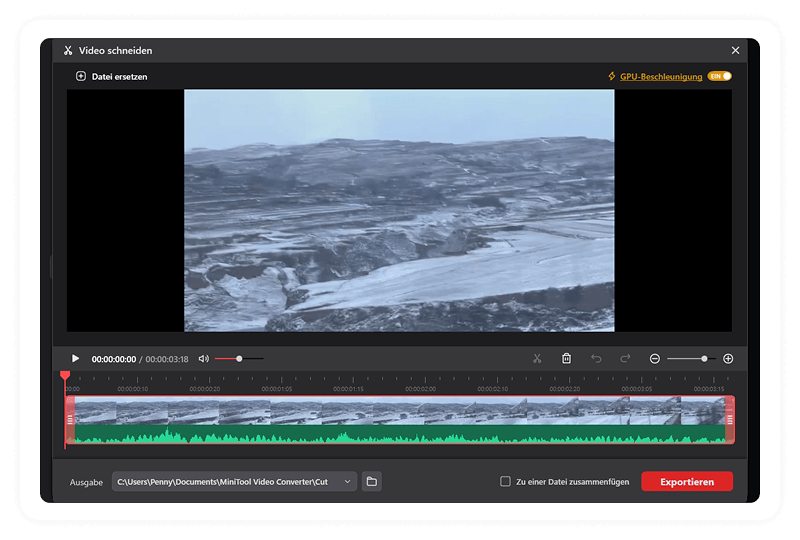Image resolution: width=800 pixels, height=540 pixels.
Task: Zoom out the timeline with minus icon
Action: [655, 359]
